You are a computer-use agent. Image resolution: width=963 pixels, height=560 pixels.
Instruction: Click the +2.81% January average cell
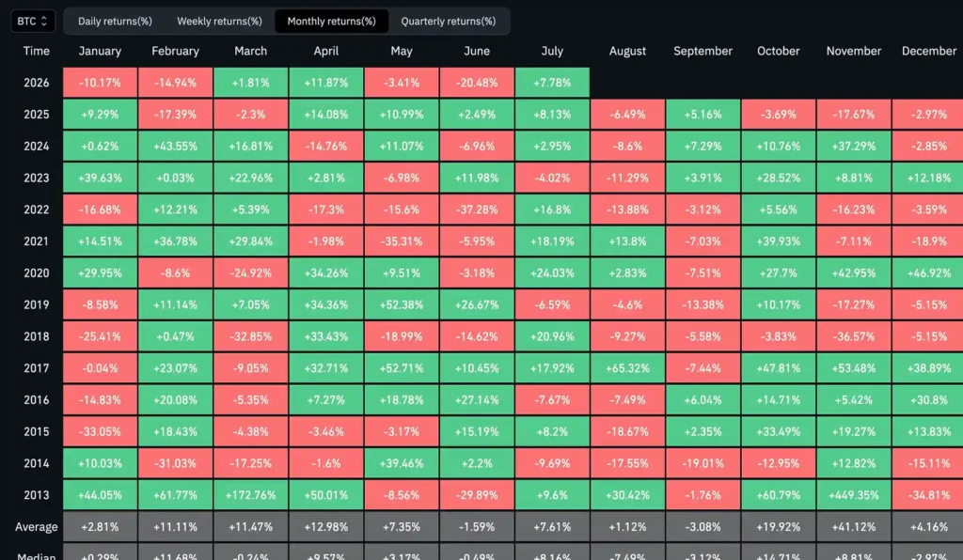tap(100, 527)
